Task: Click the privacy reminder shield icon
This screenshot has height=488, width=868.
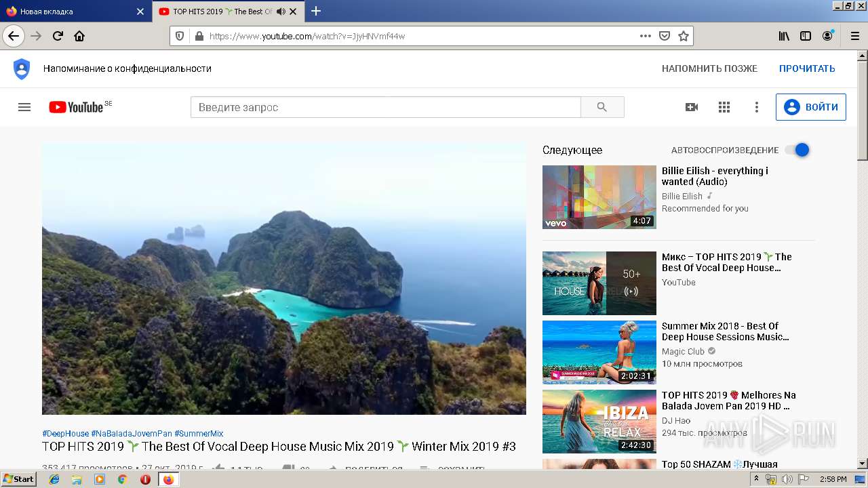Action: point(22,68)
